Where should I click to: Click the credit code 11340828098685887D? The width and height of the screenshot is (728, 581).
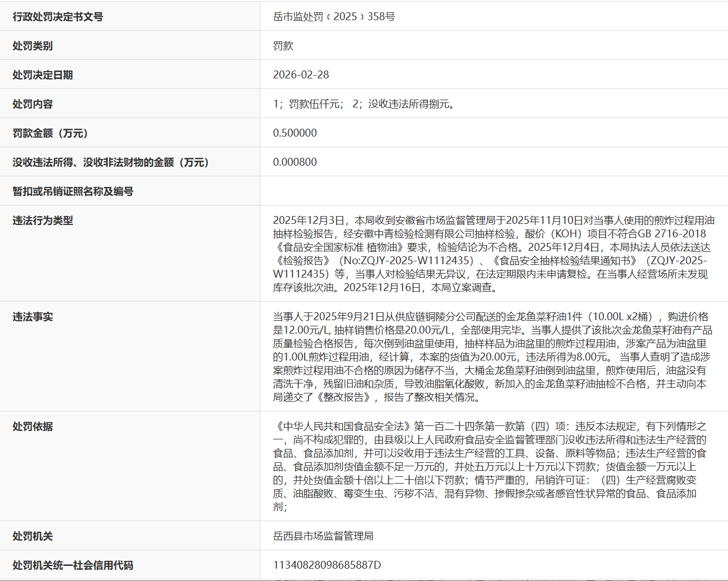click(327, 565)
